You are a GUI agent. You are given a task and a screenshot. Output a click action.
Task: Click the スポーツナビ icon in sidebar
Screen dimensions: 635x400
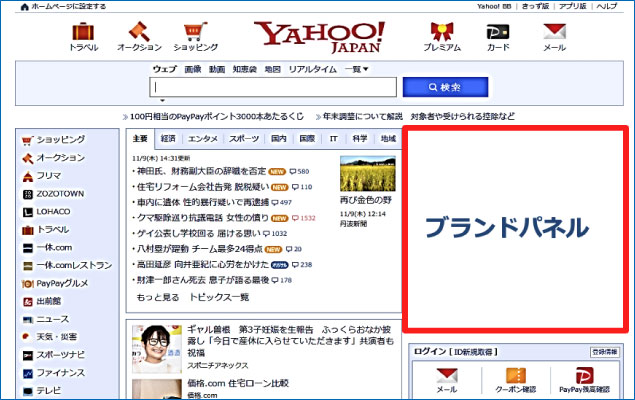(x=28, y=355)
